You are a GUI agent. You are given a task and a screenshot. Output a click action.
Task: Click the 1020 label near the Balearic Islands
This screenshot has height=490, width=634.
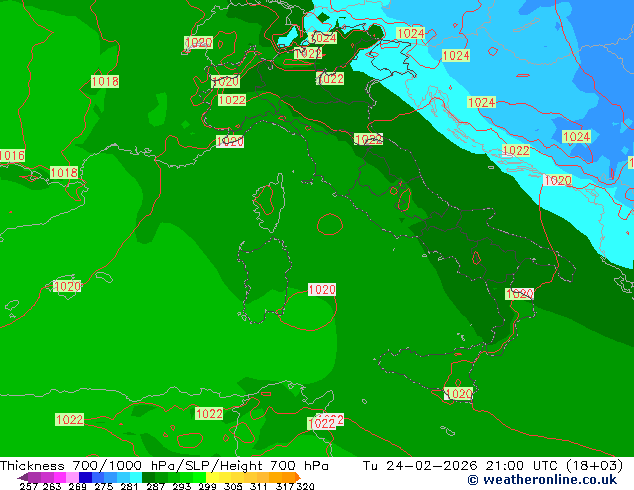67,286
